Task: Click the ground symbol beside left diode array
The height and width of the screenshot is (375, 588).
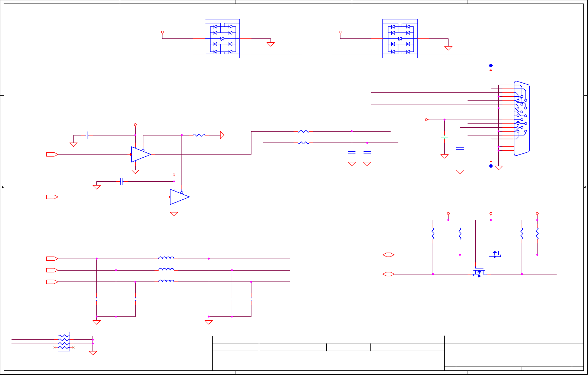Action: [x=271, y=44]
